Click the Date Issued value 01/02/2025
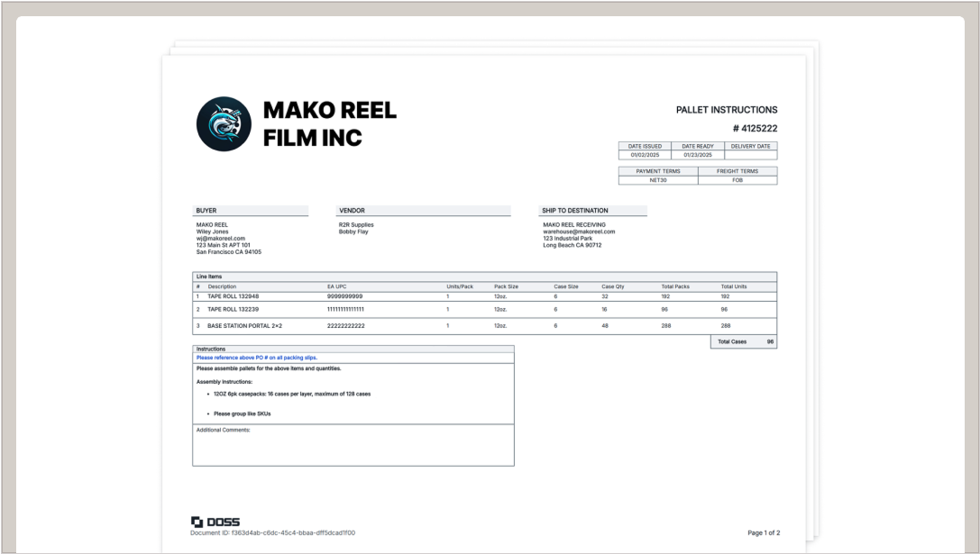The image size is (980, 554). pos(645,155)
